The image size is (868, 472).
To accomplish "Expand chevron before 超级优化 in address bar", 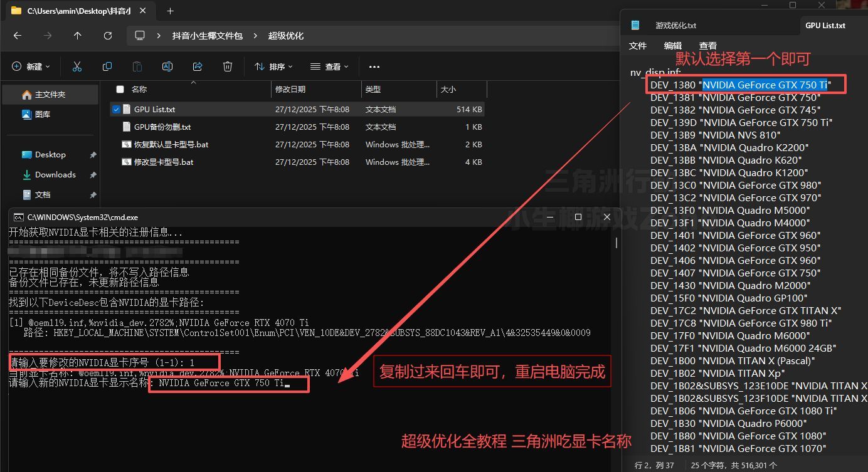I will click(x=255, y=36).
